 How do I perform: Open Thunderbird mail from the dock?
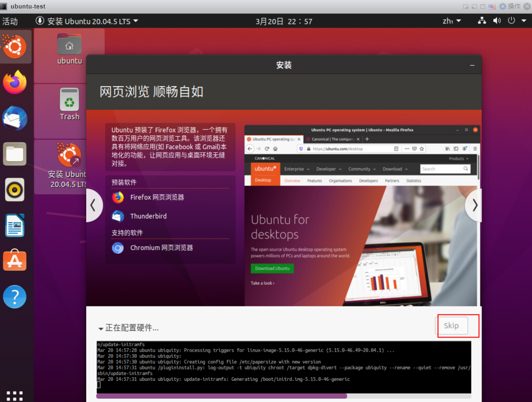pos(15,118)
